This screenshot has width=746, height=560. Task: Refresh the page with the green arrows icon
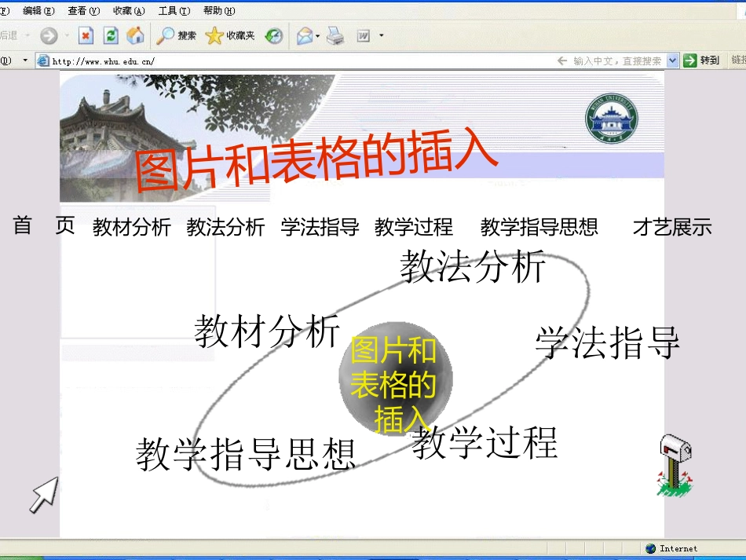pyautogui.click(x=111, y=35)
